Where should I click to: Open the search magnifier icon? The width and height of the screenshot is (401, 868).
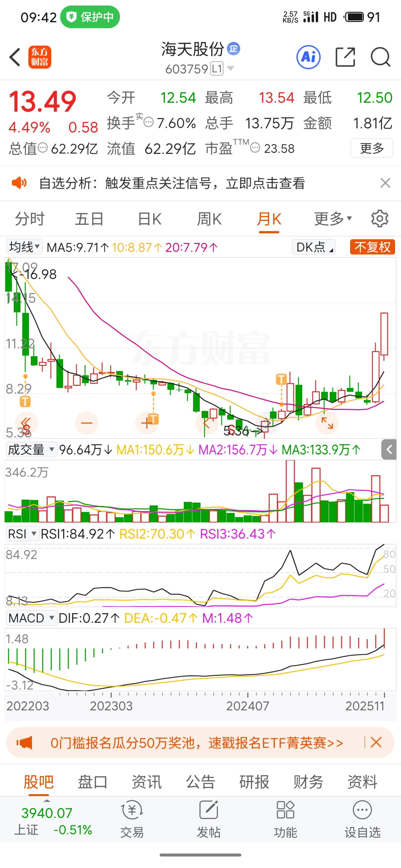tap(381, 57)
